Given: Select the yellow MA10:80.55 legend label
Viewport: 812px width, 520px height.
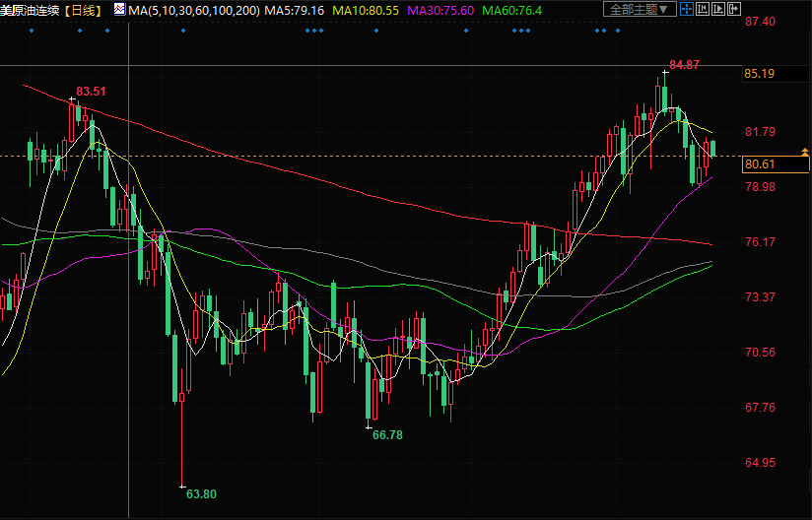Looking at the screenshot, I should pos(365,10).
